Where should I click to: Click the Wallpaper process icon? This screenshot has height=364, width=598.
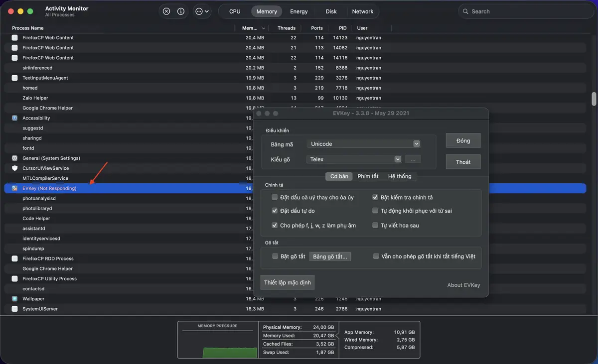coord(14,299)
